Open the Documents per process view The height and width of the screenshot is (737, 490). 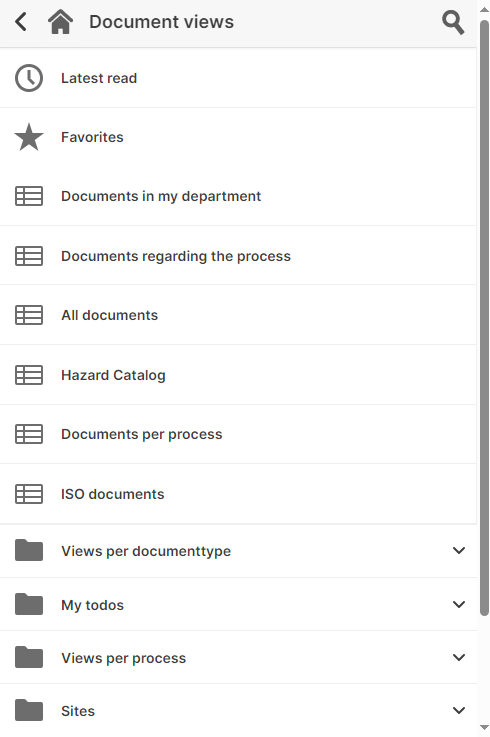238,434
